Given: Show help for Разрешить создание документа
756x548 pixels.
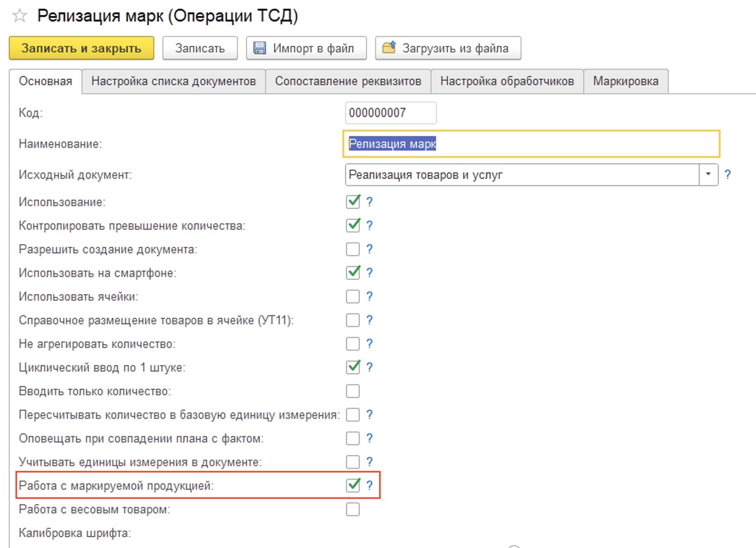Looking at the screenshot, I should pos(370,249).
